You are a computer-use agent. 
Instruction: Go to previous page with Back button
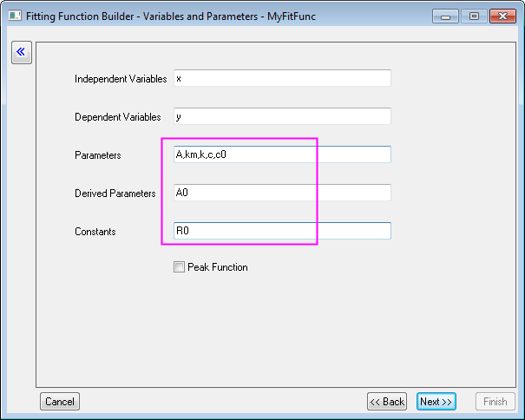pyautogui.click(x=387, y=401)
